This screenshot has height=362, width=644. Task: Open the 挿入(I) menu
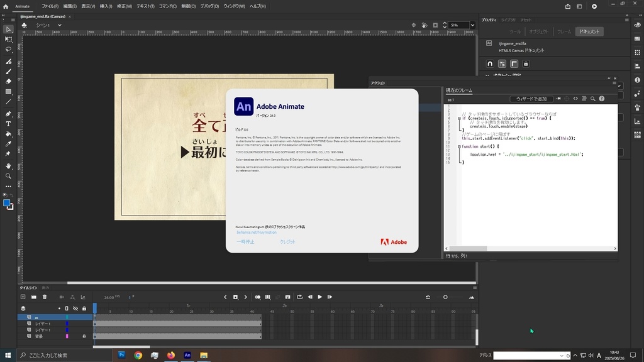tap(106, 6)
